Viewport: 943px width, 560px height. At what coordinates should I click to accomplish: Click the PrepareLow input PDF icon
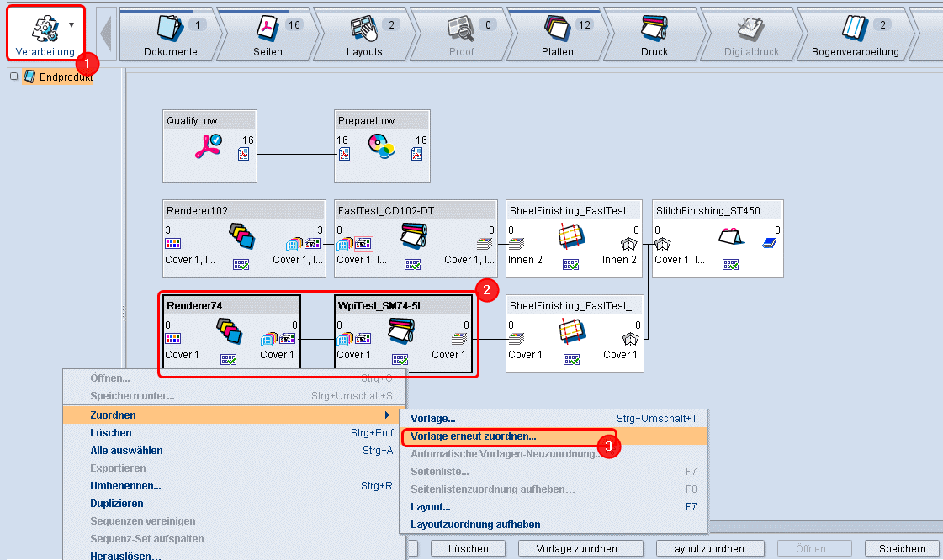click(344, 155)
